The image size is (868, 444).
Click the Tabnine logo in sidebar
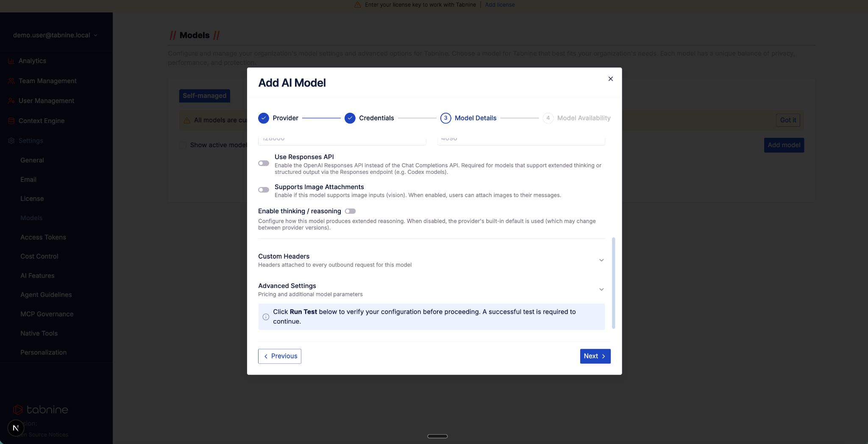(41, 410)
